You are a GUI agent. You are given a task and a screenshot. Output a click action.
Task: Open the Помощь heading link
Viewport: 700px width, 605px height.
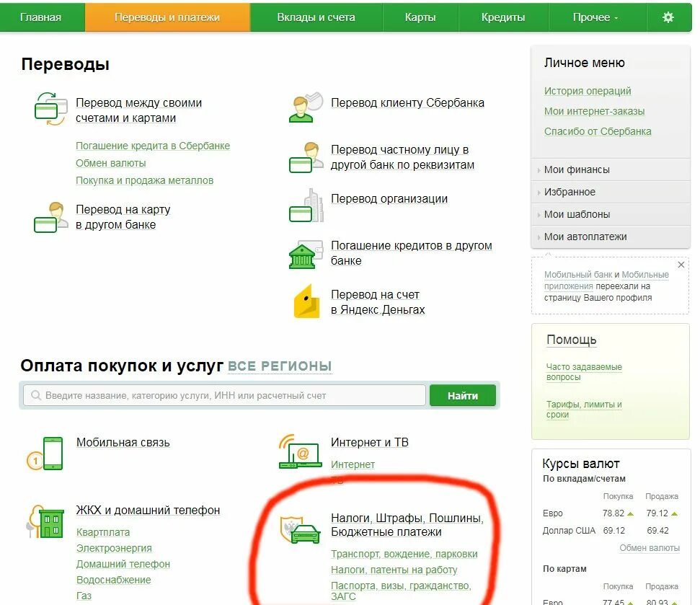pos(572,340)
